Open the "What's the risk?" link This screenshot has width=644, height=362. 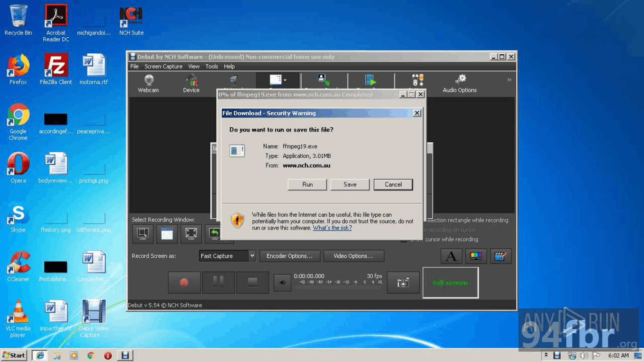[x=332, y=228]
